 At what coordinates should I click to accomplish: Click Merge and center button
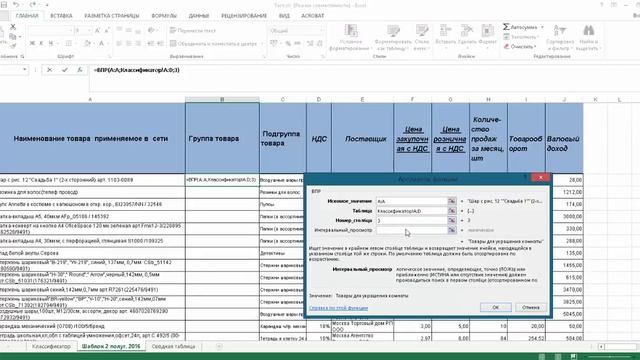pyautogui.click(x=213, y=43)
